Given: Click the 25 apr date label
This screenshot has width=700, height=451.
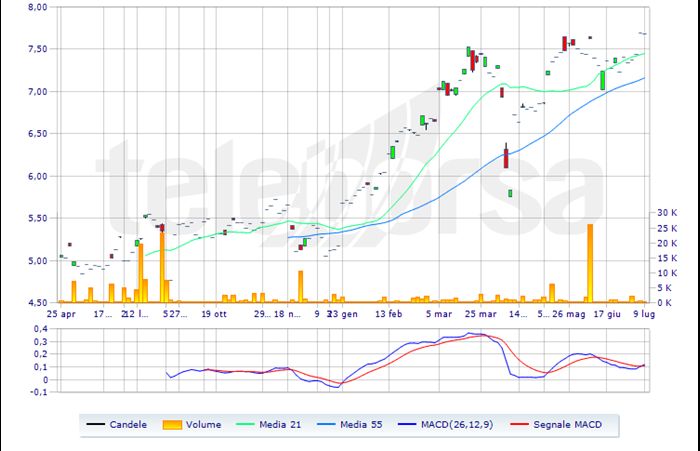Looking at the screenshot, I should click(61, 314).
